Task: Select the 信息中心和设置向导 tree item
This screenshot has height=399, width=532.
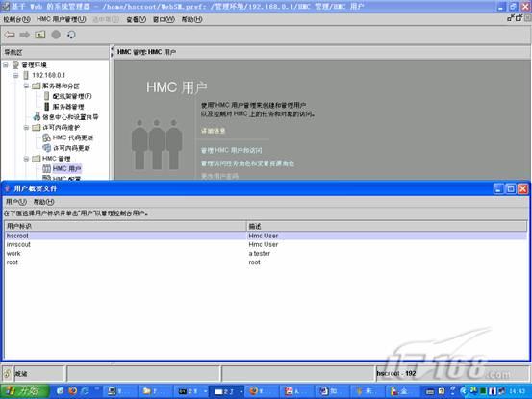Action: (70, 117)
